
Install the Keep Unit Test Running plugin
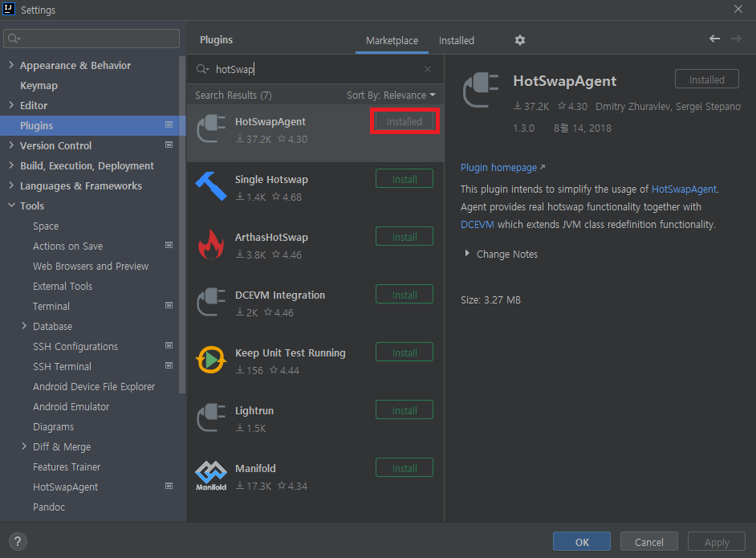coord(404,352)
